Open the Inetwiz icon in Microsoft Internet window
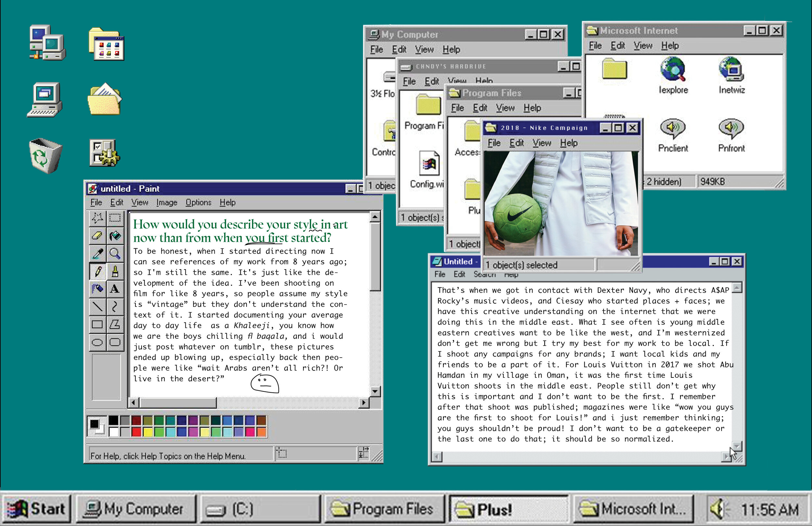Screen dimensions: 812x526 [731, 75]
